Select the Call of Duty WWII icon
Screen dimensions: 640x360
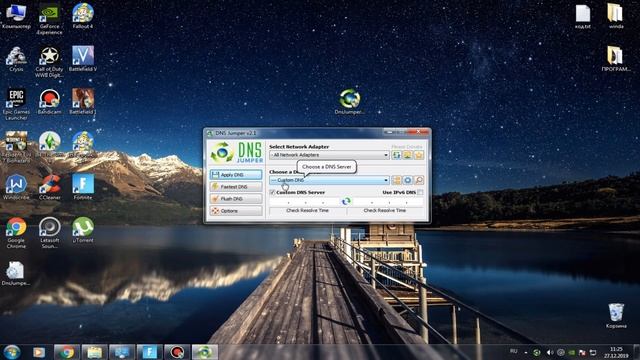(49, 62)
